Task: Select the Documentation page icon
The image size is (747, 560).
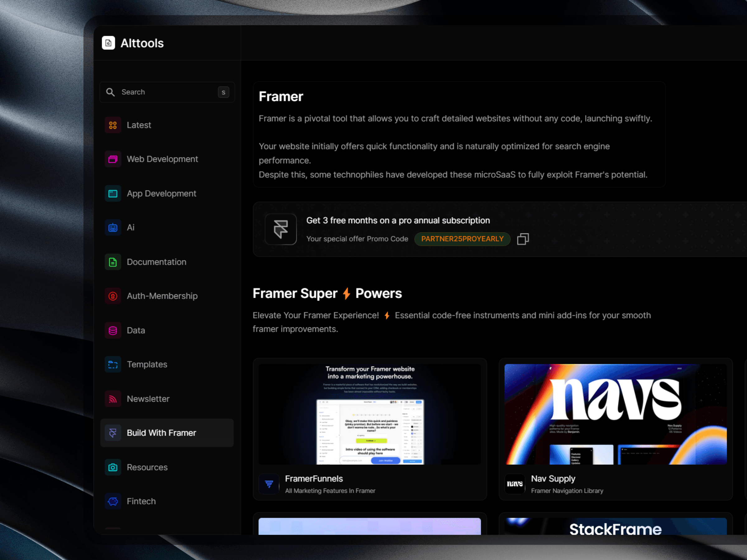Action: click(x=113, y=262)
